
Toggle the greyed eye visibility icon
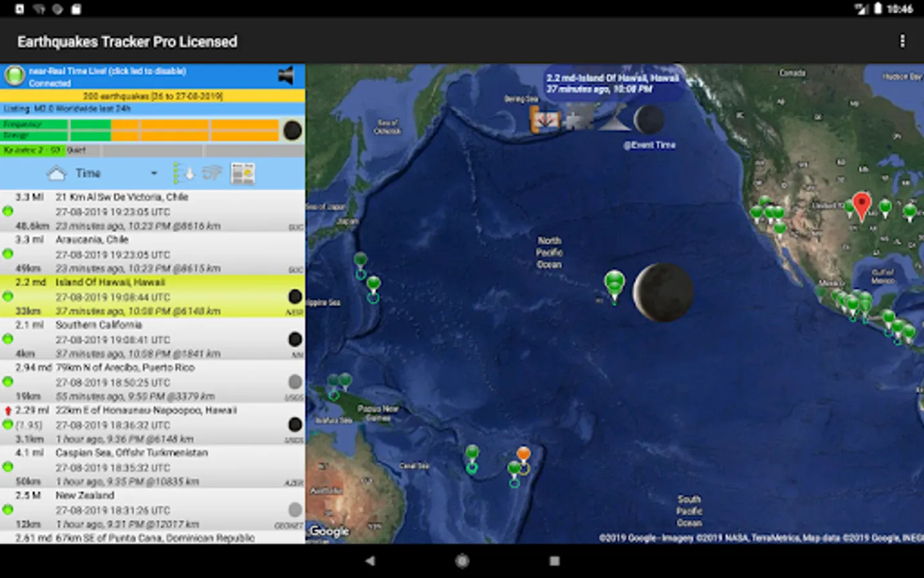point(212,173)
